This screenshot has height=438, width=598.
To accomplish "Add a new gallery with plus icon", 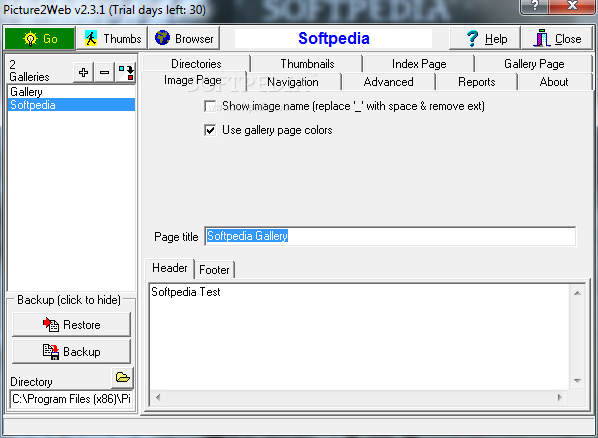I will 84,72.
